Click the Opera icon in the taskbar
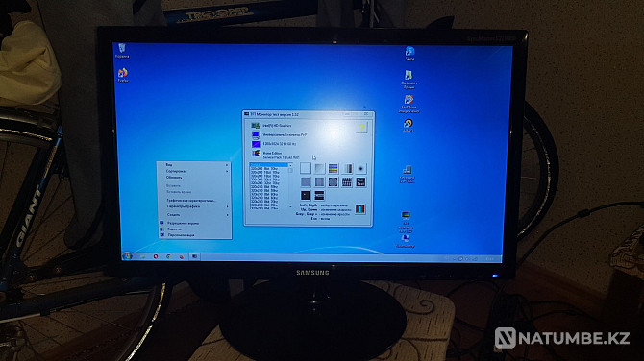This screenshot has height=361, width=644. [x=156, y=256]
